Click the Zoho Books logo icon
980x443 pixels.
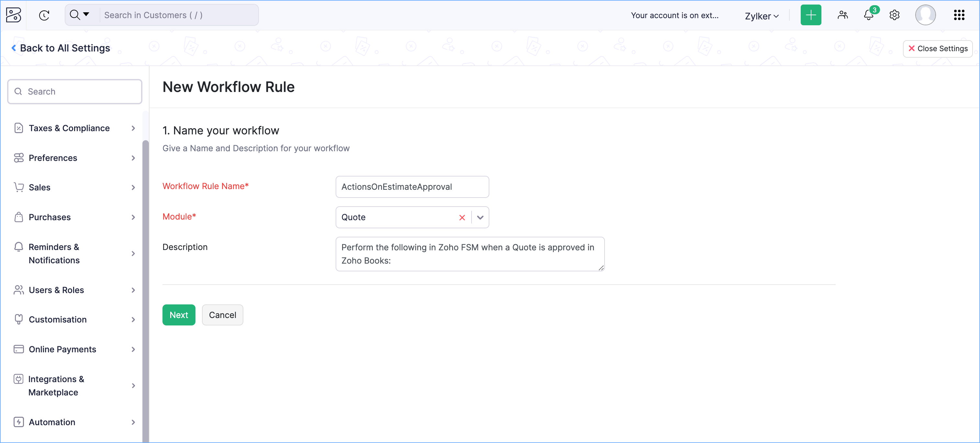coord(14,15)
